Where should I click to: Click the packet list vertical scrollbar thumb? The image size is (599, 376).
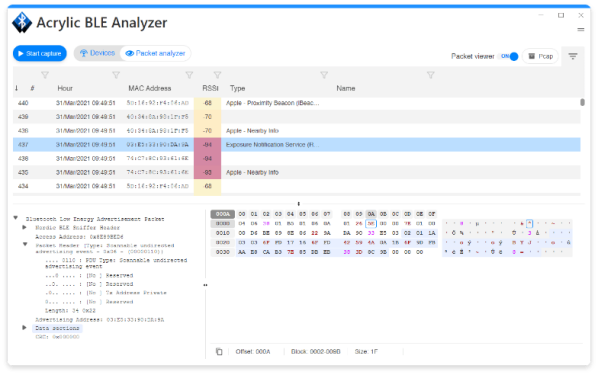click(582, 102)
